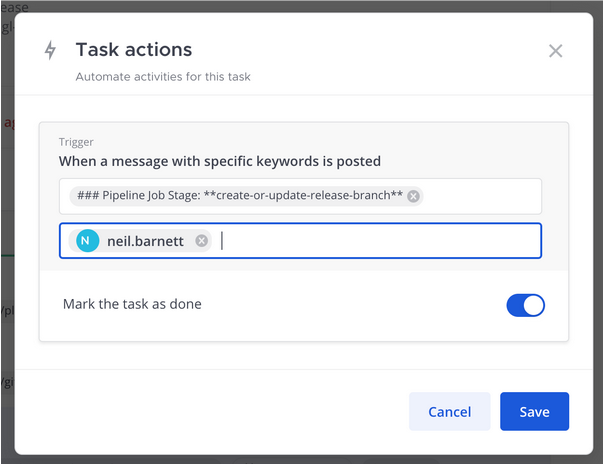This screenshot has width=604, height=464.
Task: Click the round N avatar for neil.barnett
Action: click(88, 240)
